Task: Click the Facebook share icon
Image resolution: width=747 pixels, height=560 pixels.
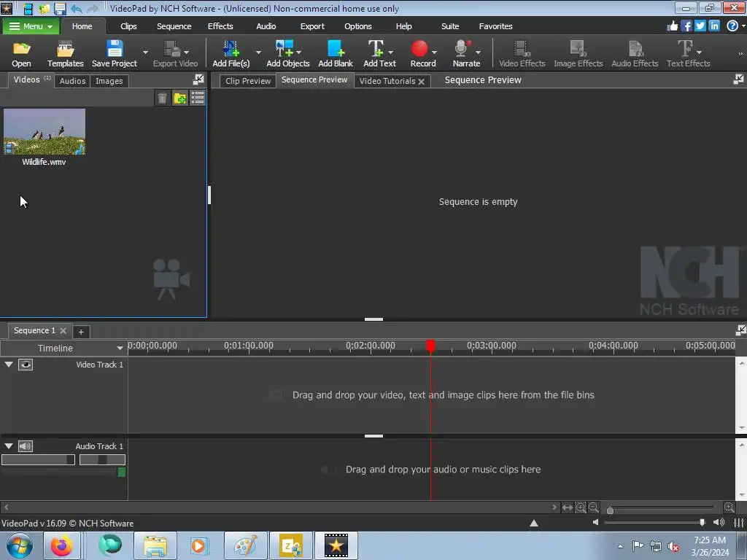Action: click(x=686, y=26)
